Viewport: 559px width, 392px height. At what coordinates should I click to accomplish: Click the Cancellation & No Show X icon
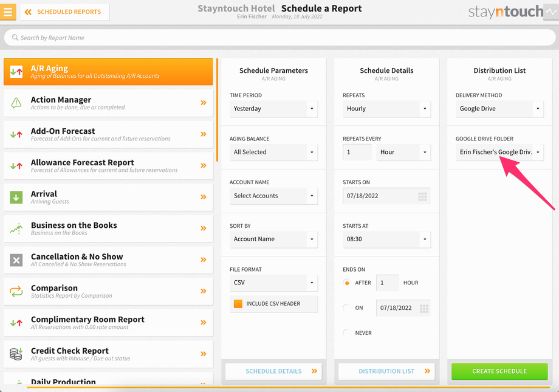[x=16, y=260]
